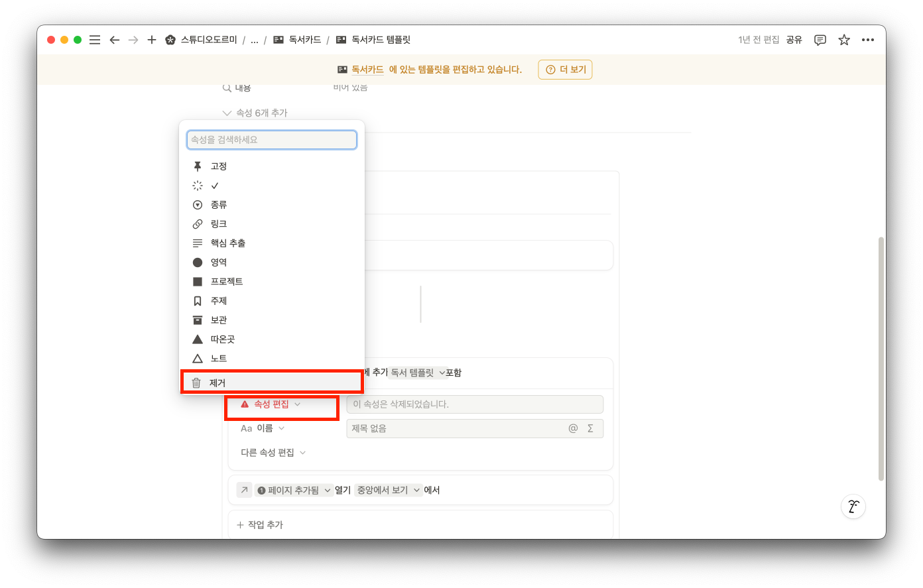923x588 pixels.
Task: Focus the '속성을 검색하세요' search field
Action: 272,140
